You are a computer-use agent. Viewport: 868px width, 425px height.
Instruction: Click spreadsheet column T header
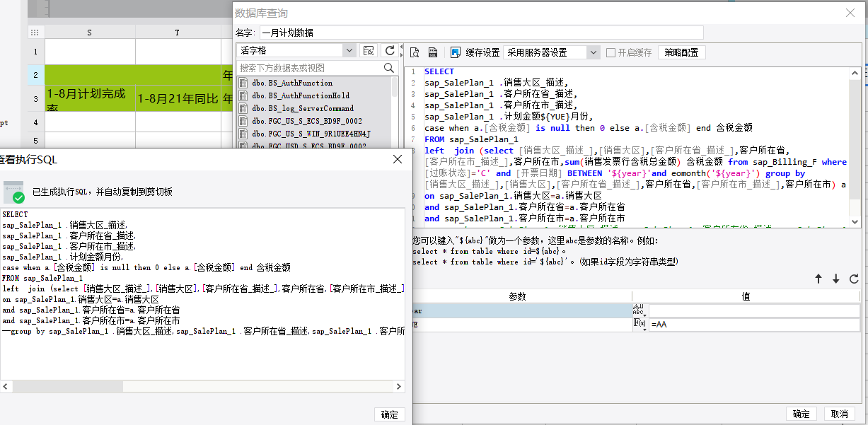(178, 32)
